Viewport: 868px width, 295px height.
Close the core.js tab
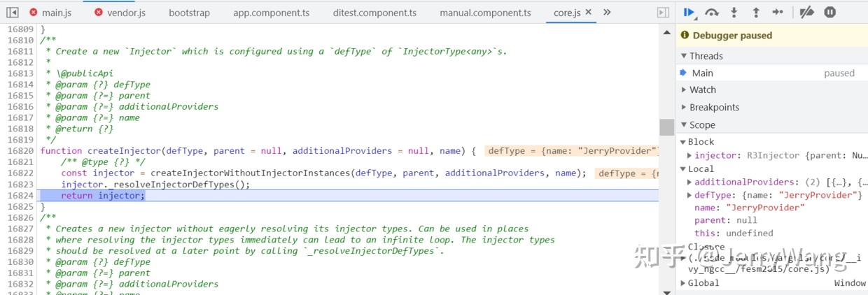[588, 12]
